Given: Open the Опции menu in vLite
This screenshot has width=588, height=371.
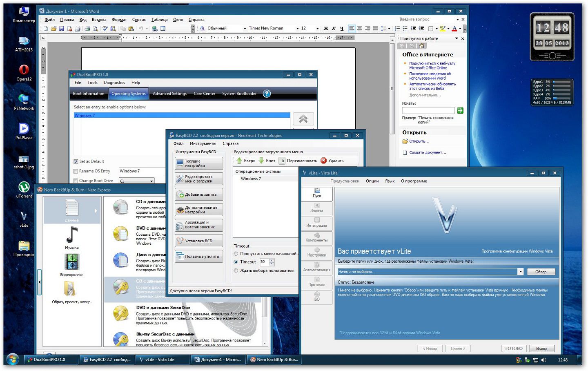Looking at the screenshot, I should (372, 181).
